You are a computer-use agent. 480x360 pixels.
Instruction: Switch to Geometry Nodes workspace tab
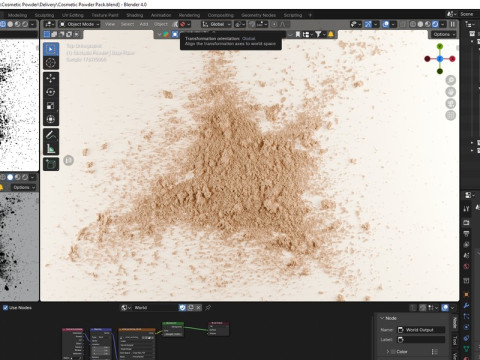click(x=258, y=15)
